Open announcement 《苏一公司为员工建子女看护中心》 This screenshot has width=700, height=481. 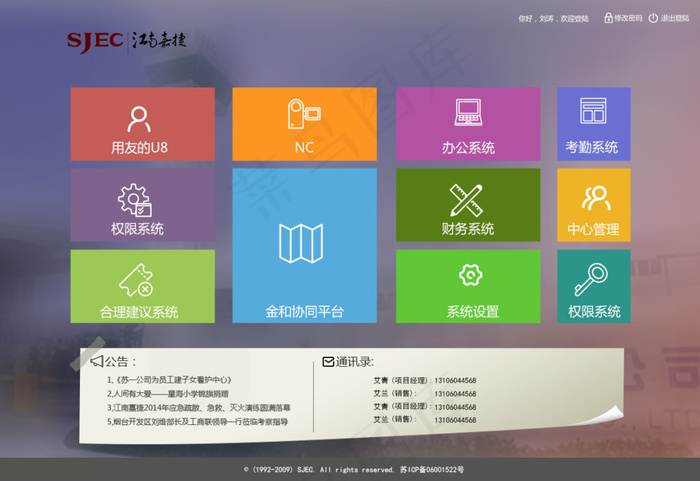point(169,380)
